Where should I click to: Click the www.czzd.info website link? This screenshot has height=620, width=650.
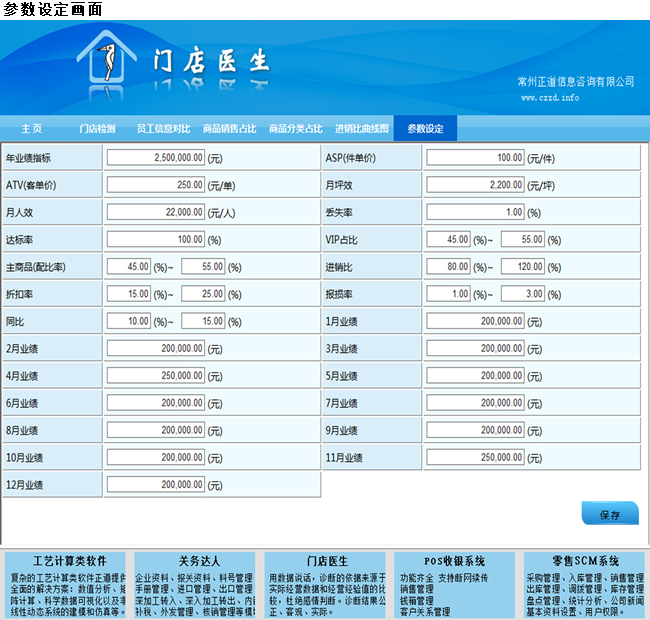tap(550, 98)
